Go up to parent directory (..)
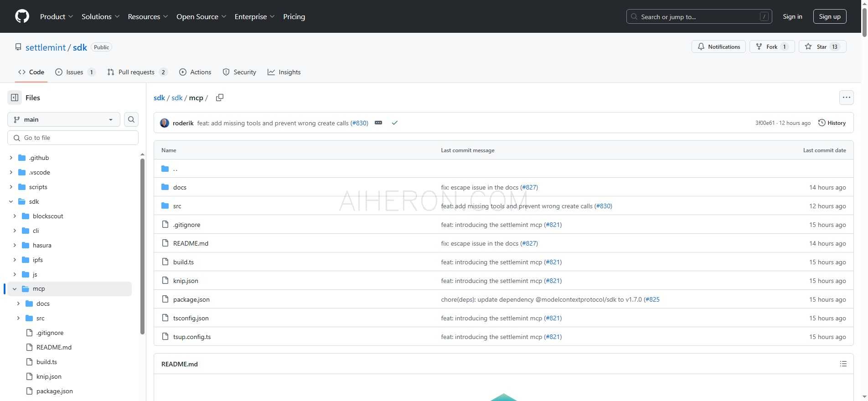The width and height of the screenshot is (868, 401). point(175,169)
